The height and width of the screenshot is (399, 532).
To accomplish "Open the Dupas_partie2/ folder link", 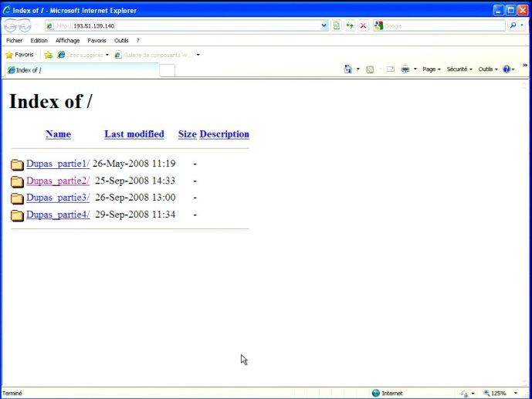I will (x=58, y=181).
